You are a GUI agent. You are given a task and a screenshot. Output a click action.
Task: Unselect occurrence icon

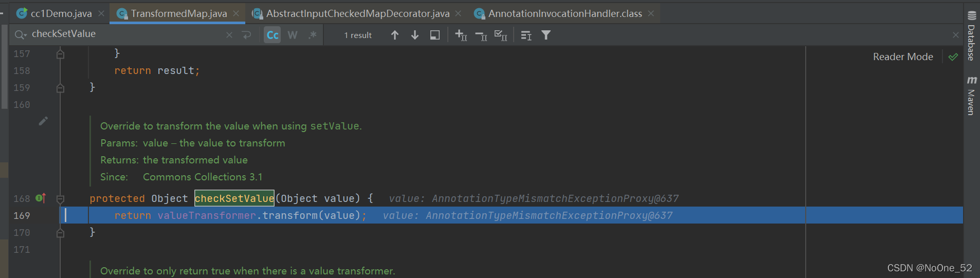[x=481, y=35]
